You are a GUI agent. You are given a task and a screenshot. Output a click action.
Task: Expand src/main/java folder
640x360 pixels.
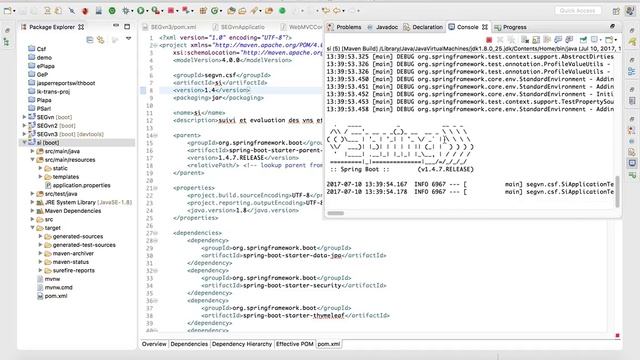(x=32, y=151)
